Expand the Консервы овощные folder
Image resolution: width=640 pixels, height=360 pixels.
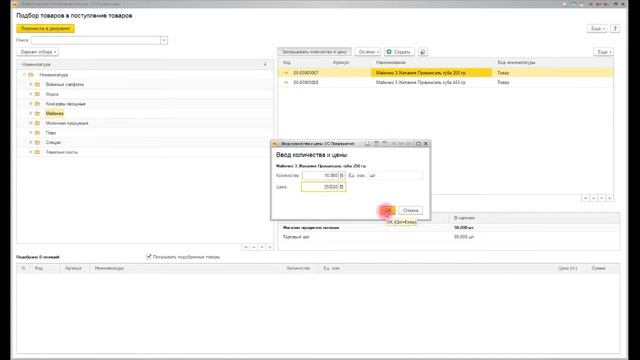pos(31,104)
